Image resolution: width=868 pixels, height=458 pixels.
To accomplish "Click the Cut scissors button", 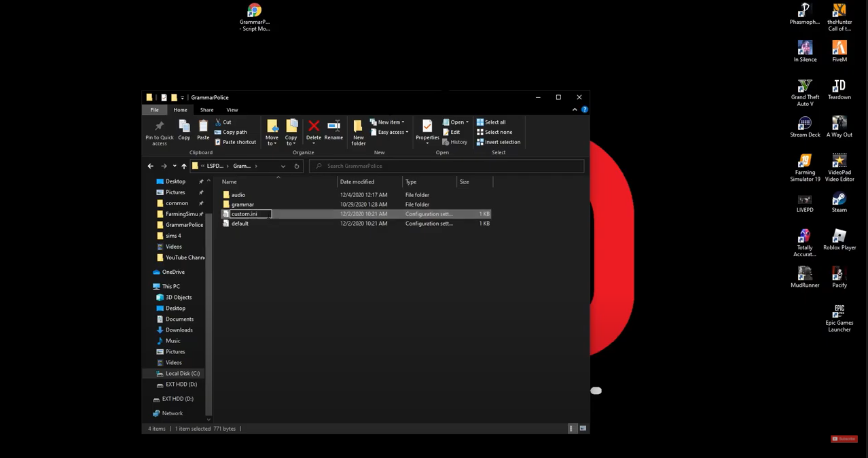I will coord(223,122).
